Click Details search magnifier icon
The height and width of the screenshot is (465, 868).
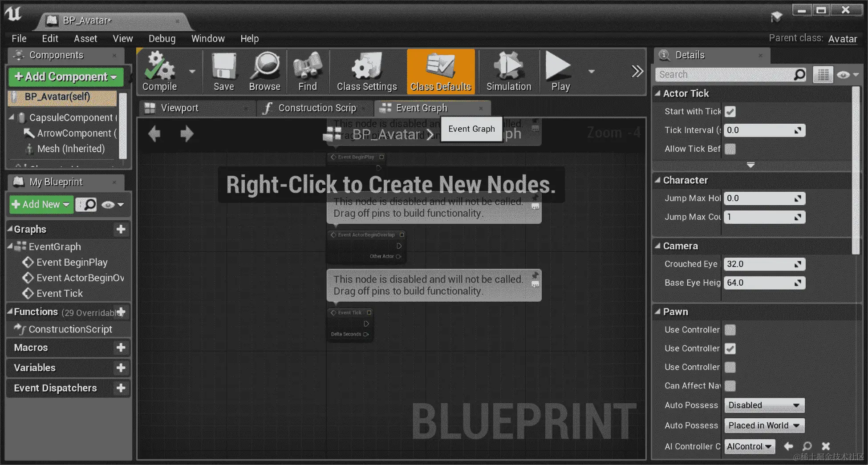tap(799, 74)
